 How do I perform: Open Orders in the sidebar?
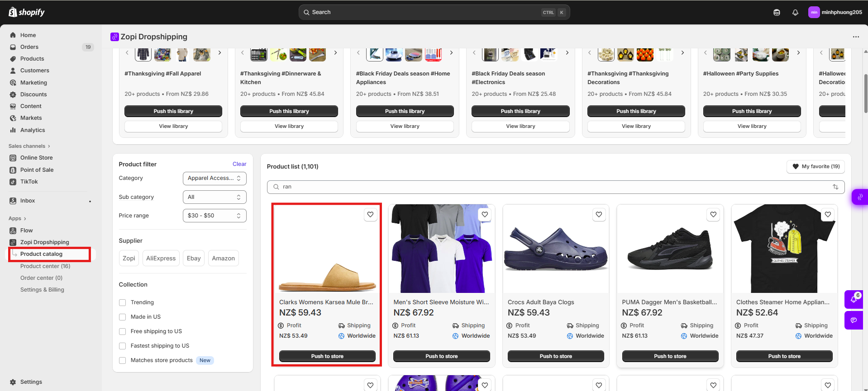[x=29, y=47]
